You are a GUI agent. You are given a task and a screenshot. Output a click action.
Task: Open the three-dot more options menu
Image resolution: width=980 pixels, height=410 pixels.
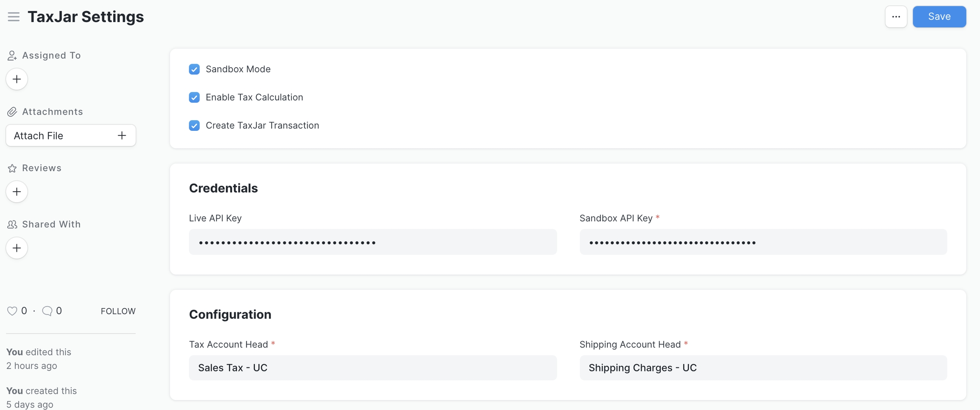(896, 17)
